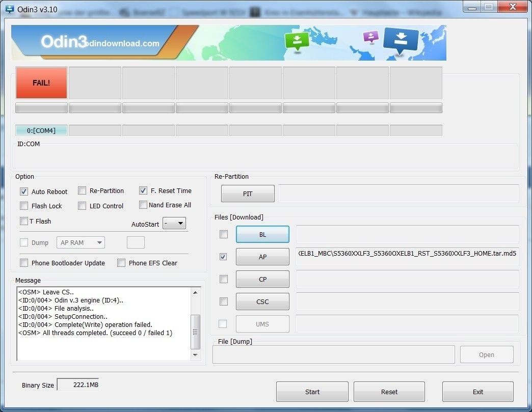Close the Odin3 window

(x=513, y=7)
